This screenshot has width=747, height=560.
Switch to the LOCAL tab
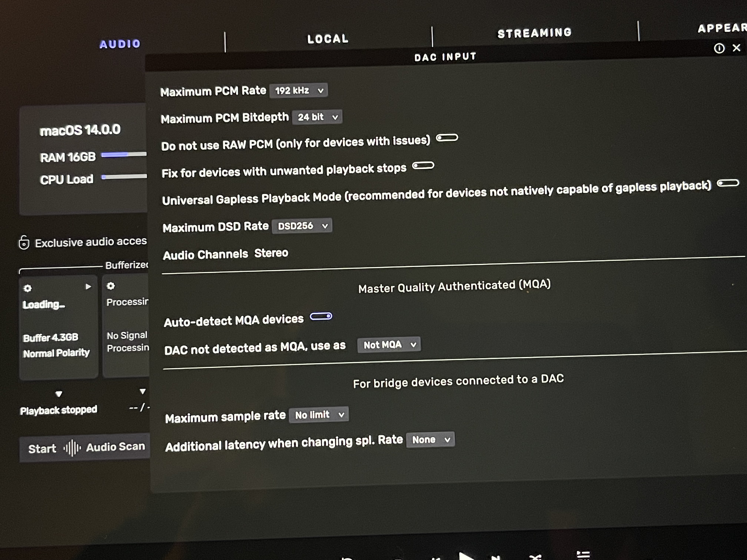coord(328,39)
